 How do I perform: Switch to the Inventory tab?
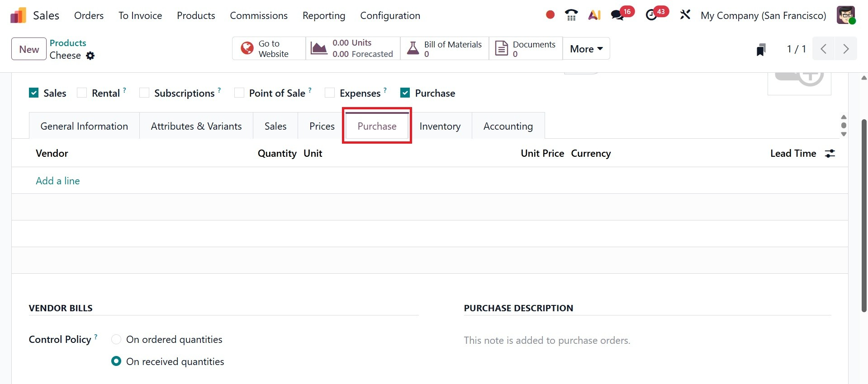coord(440,126)
